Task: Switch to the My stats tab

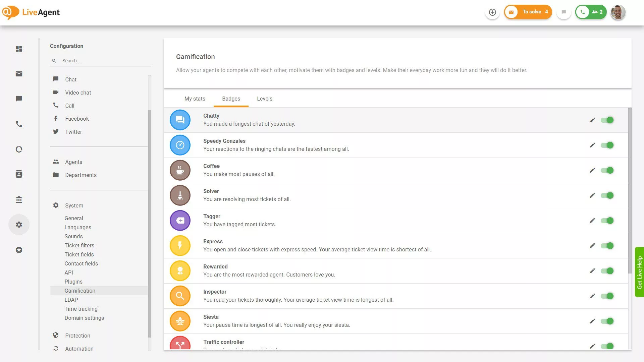Action: [x=195, y=99]
